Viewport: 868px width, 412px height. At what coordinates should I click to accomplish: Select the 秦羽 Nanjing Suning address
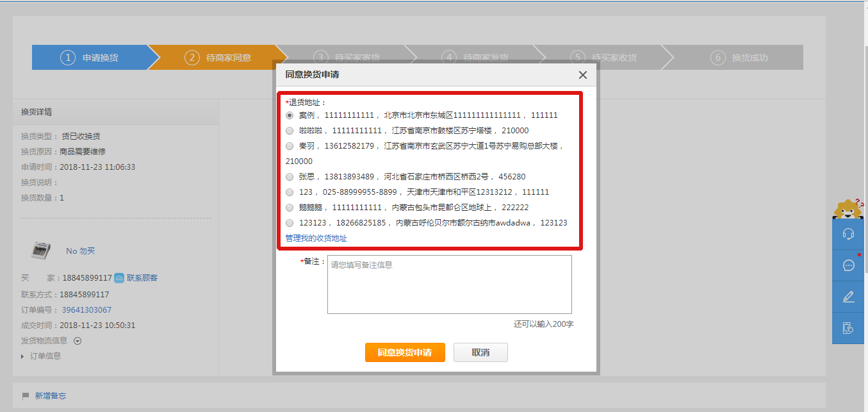[x=290, y=146]
